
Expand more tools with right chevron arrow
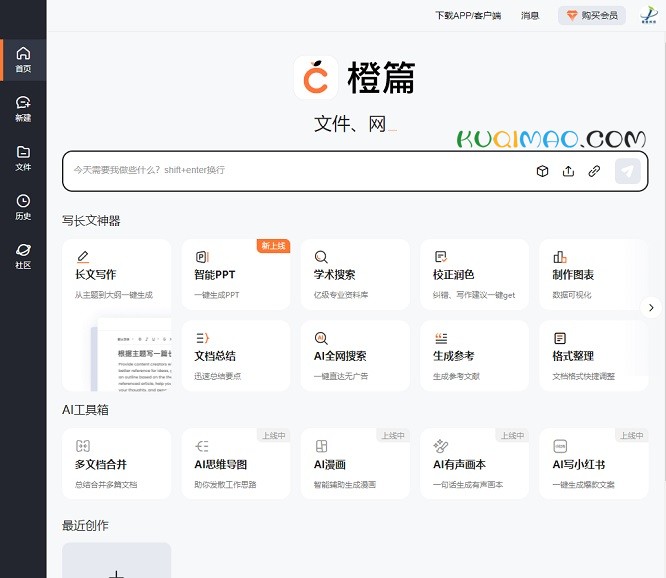[x=651, y=307]
